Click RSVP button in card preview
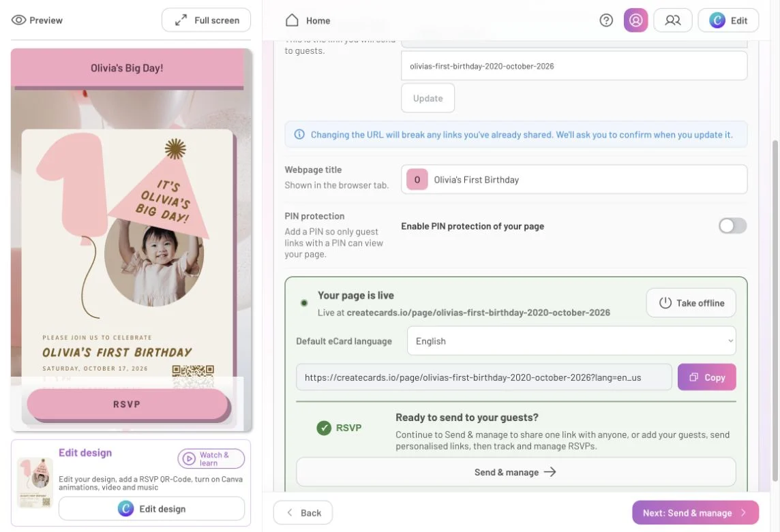The image size is (780, 532). 127,404
